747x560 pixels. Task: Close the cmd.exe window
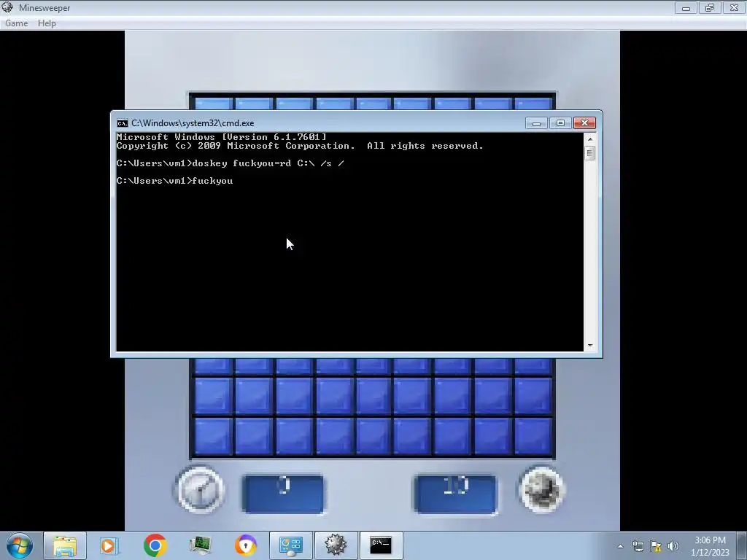584,123
